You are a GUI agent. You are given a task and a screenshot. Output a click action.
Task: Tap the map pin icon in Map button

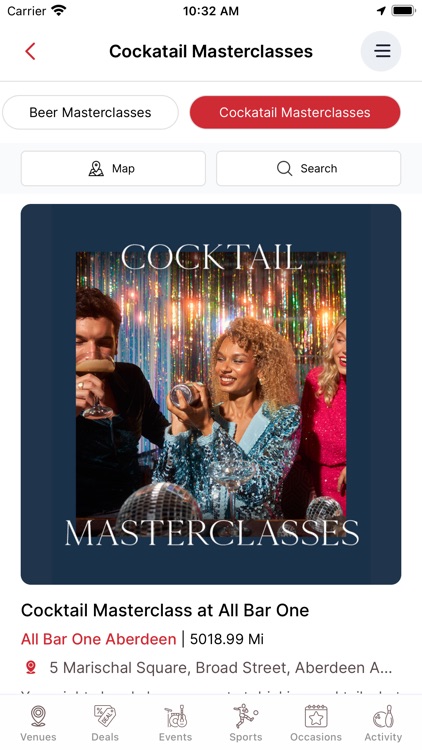point(96,168)
